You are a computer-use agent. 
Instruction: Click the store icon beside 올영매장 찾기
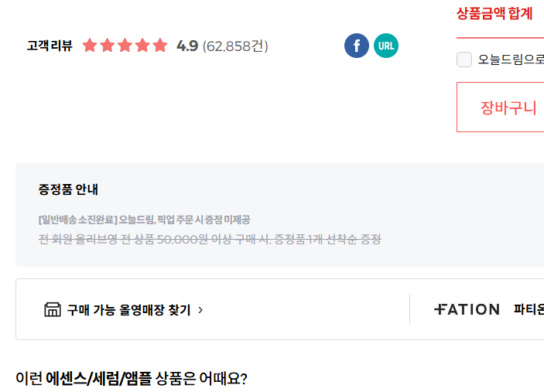click(x=53, y=310)
